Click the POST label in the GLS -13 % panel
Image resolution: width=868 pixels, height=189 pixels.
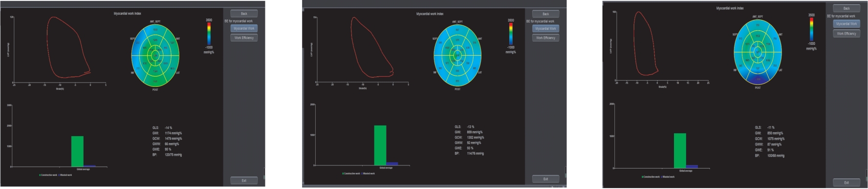point(457,89)
